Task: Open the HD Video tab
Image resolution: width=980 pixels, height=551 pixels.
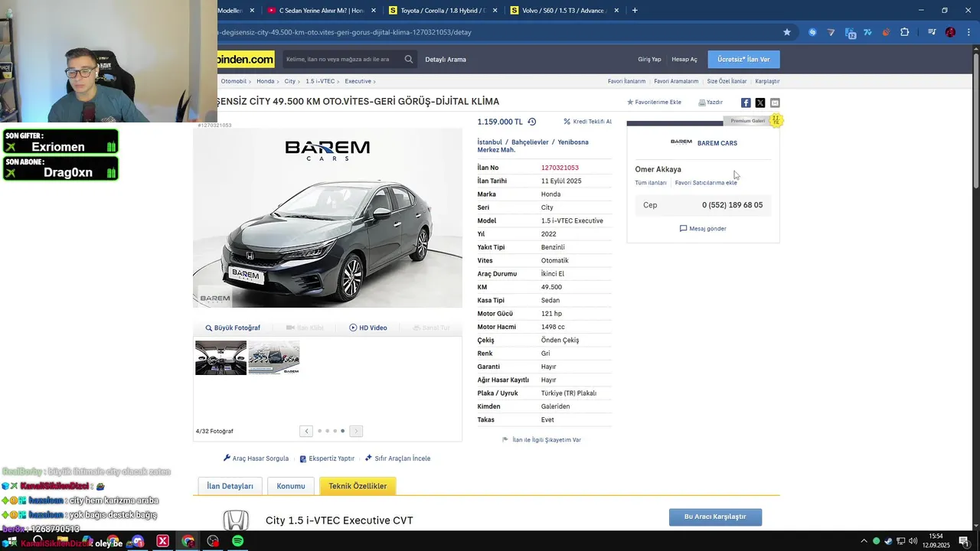Action: pos(368,328)
